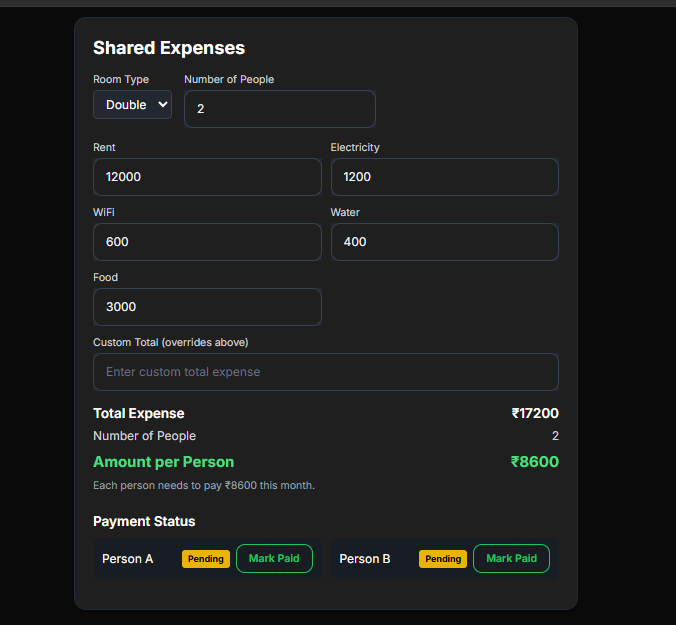Click the Custom Total (overrides above) label

[171, 342]
